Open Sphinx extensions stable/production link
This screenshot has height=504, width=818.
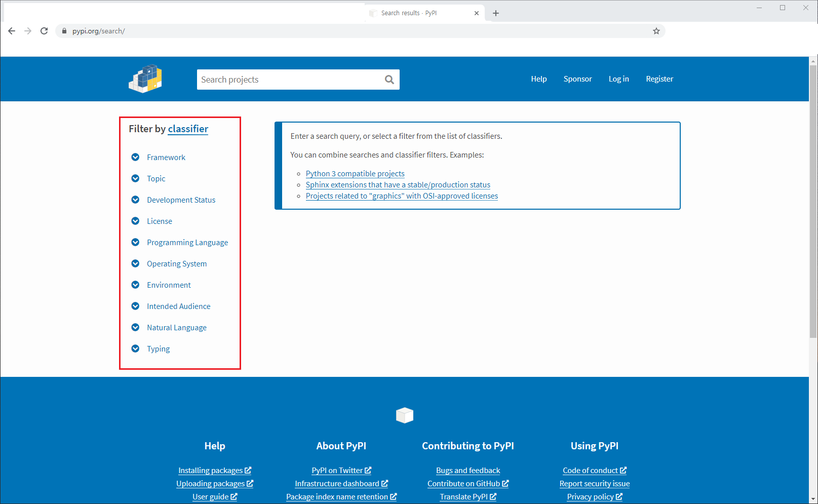(x=398, y=185)
